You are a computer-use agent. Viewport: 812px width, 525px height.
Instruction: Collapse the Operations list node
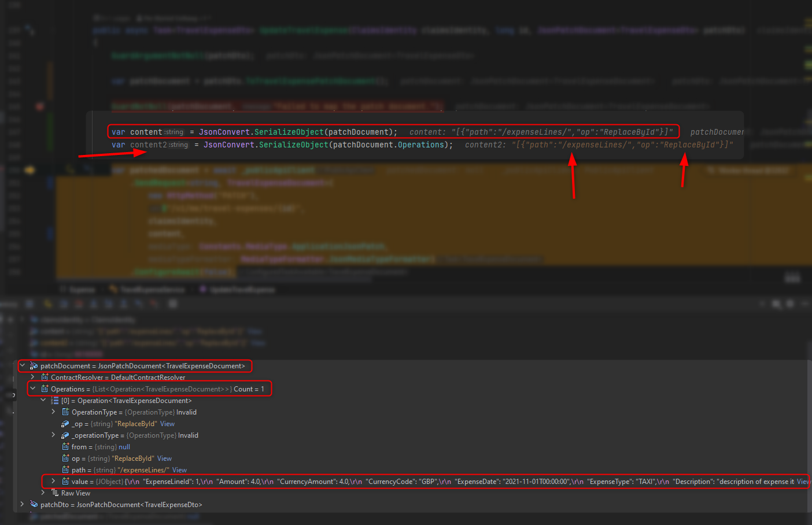tap(33, 389)
